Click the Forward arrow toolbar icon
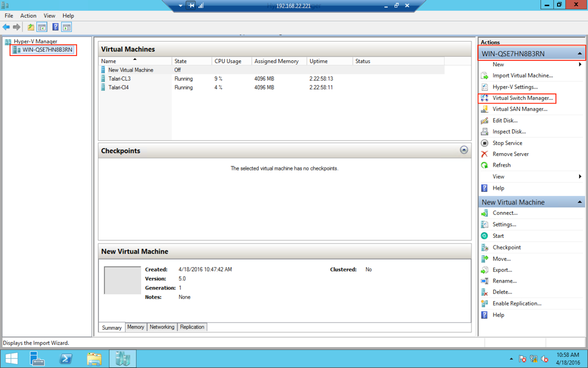Screen dimensions: 588x368 [x=17, y=27]
